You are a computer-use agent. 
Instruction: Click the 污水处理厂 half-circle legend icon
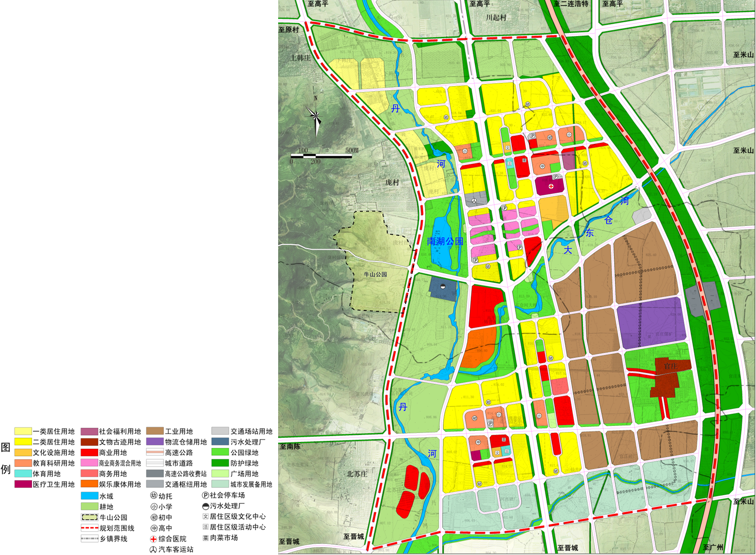pyautogui.click(x=205, y=506)
